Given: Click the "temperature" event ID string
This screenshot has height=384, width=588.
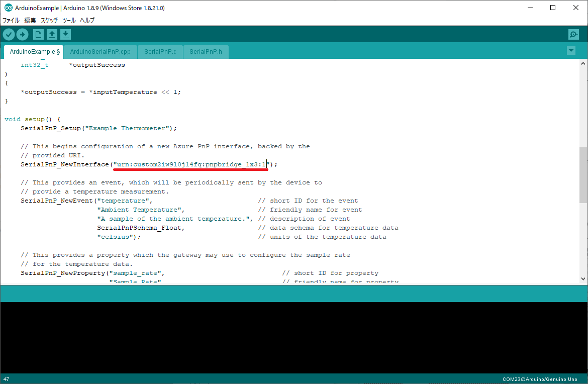Looking at the screenshot, I should coord(123,201).
